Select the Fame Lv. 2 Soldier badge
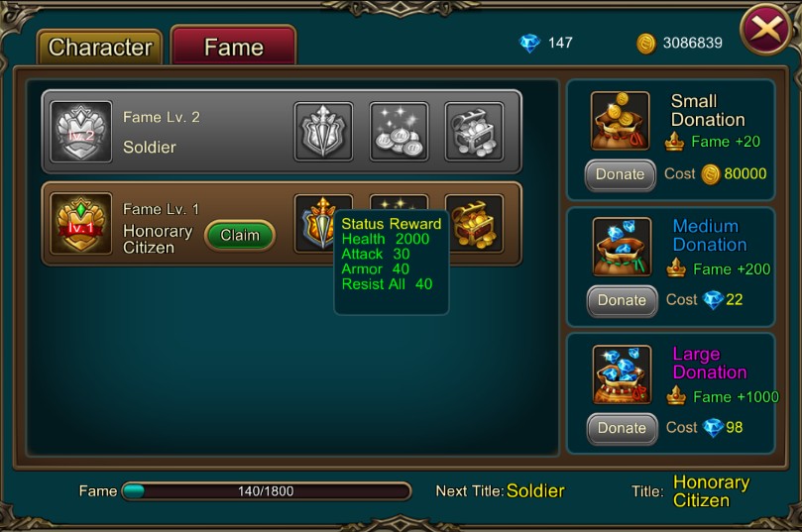Screen dimensions: 802x532 81,132
